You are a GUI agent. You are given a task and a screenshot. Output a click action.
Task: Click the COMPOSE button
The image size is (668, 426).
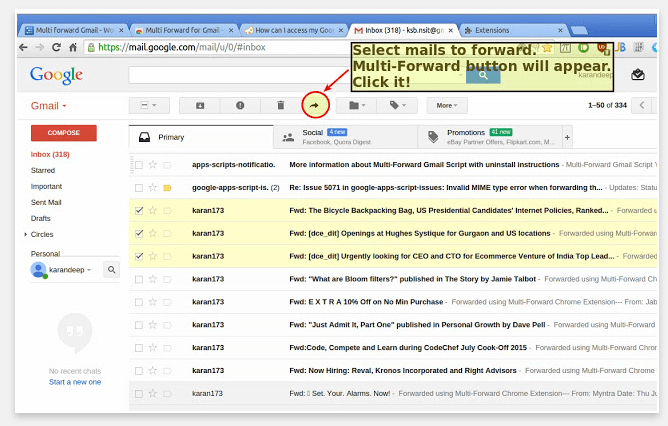(64, 133)
